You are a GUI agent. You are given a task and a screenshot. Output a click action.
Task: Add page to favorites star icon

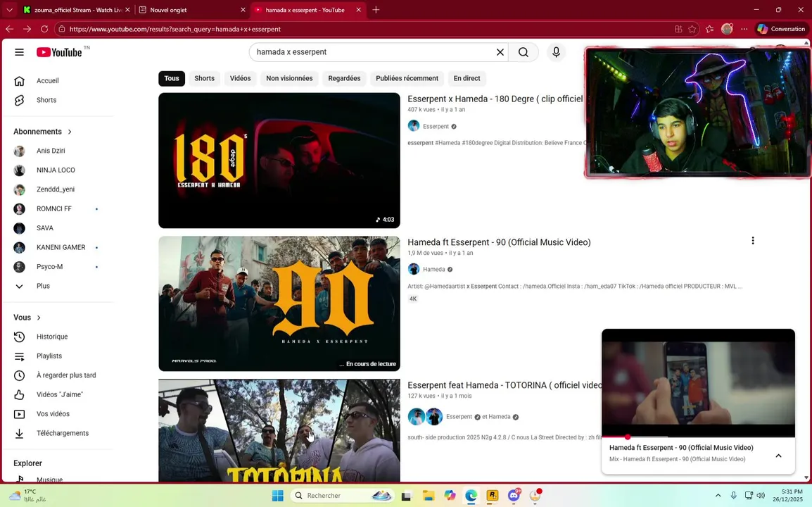coord(692,29)
